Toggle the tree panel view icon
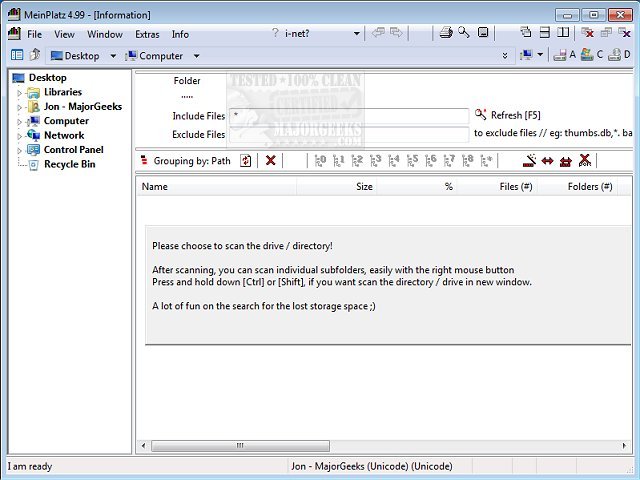Viewport: 640px width, 480px height. (17, 55)
